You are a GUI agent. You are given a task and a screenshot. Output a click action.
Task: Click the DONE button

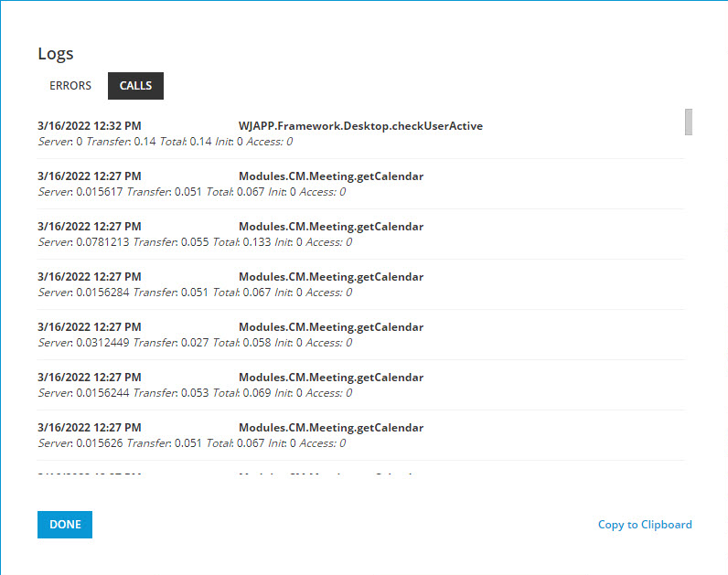pos(65,525)
